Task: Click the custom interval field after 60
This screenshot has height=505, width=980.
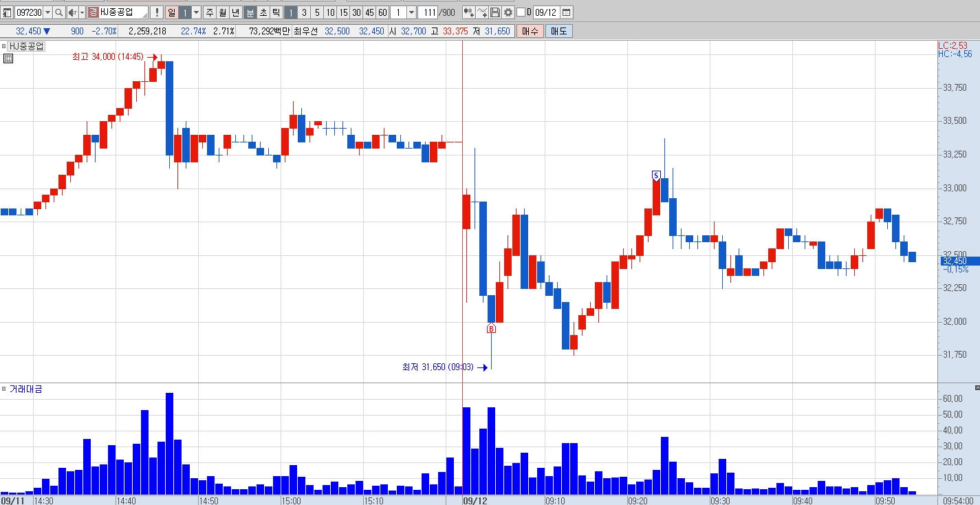Action: (x=398, y=12)
